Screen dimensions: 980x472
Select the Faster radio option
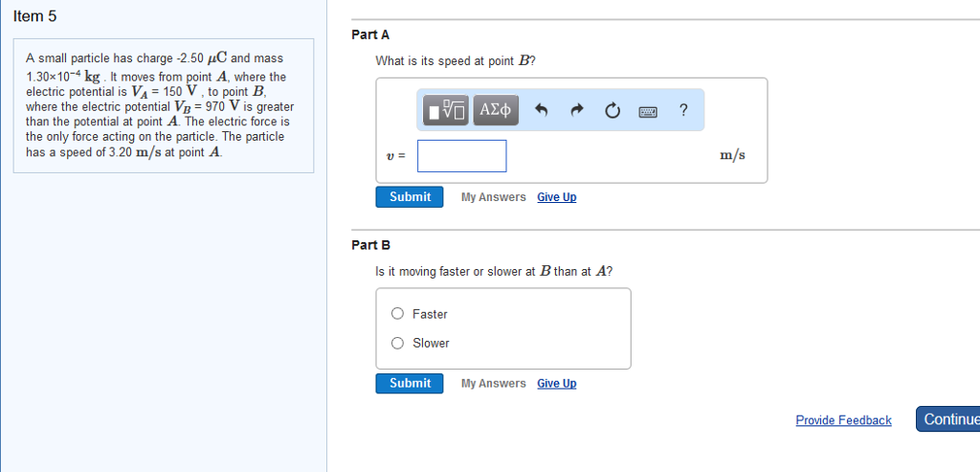tap(398, 314)
